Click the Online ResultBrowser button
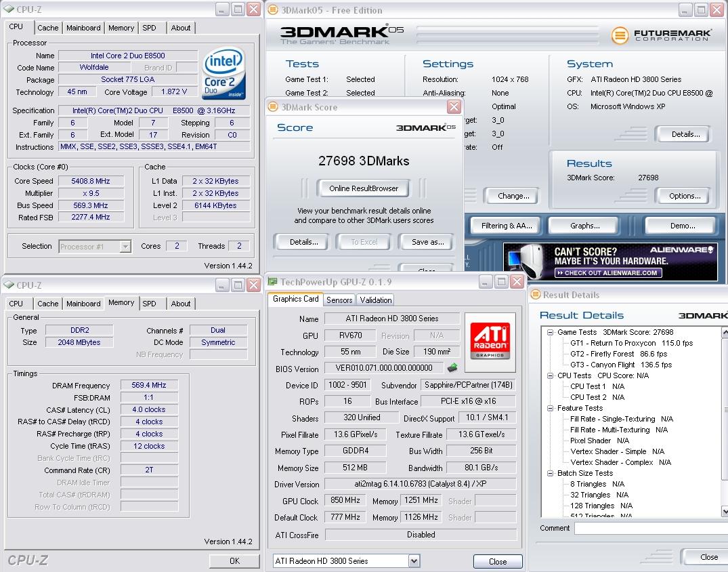 coord(364,188)
